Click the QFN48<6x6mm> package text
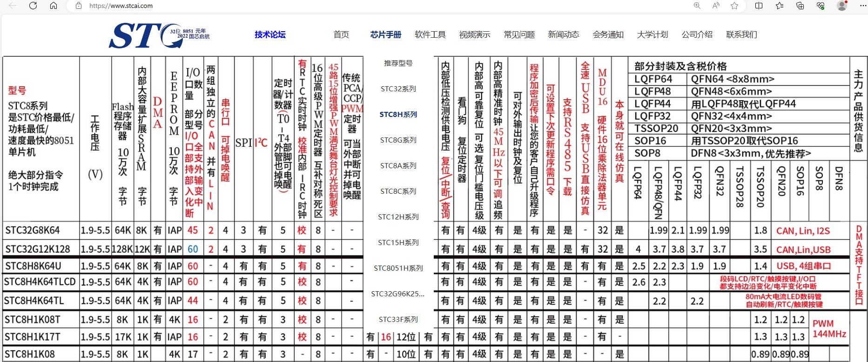This screenshot has width=868, height=362. click(731, 91)
